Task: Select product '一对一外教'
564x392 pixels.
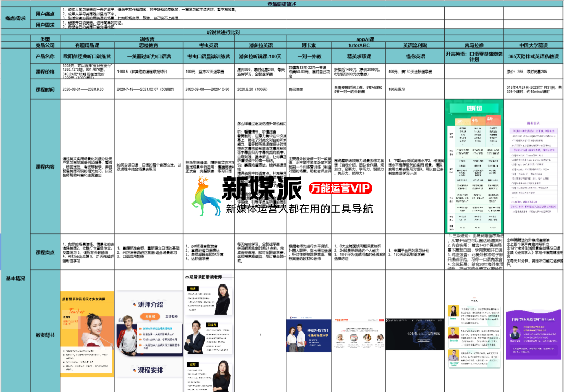Action: [x=309, y=56]
